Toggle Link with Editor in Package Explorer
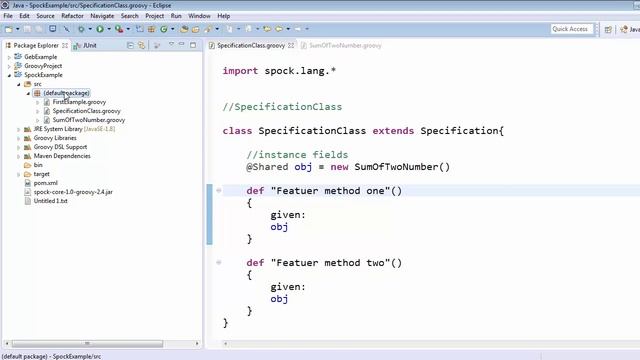Screen dimensions: 640x360 pyautogui.click(x=142, y=45)
